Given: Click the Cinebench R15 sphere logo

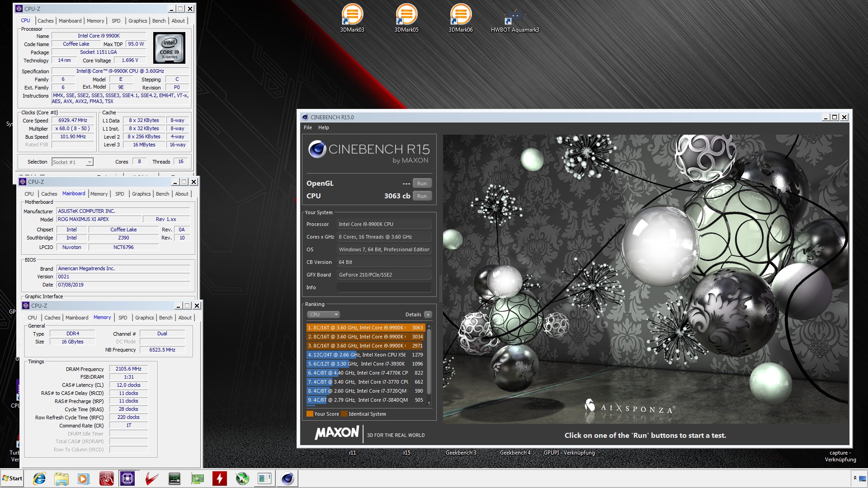Looking at the screenshot, I should pyautogui.click(x=317, y=149).
